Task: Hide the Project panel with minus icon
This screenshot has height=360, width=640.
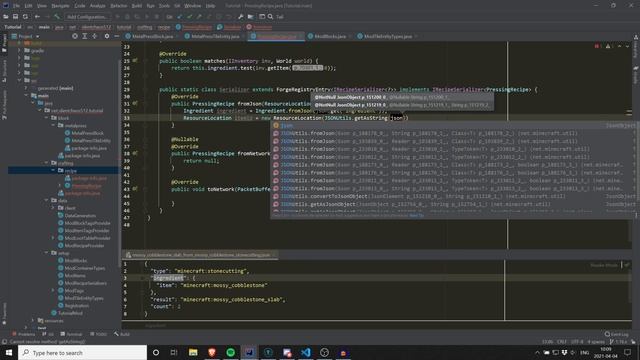Action: (x=116, y=36)
